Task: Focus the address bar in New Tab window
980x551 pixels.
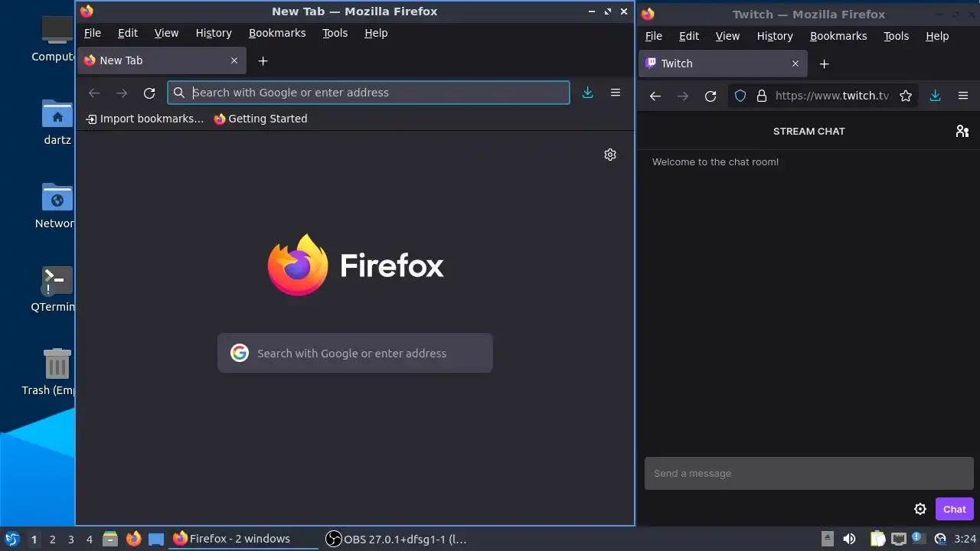Action: pos(368,93)
